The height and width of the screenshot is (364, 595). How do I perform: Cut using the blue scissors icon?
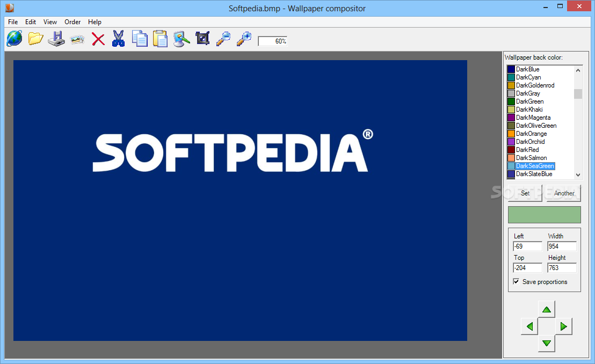(118, 39)
